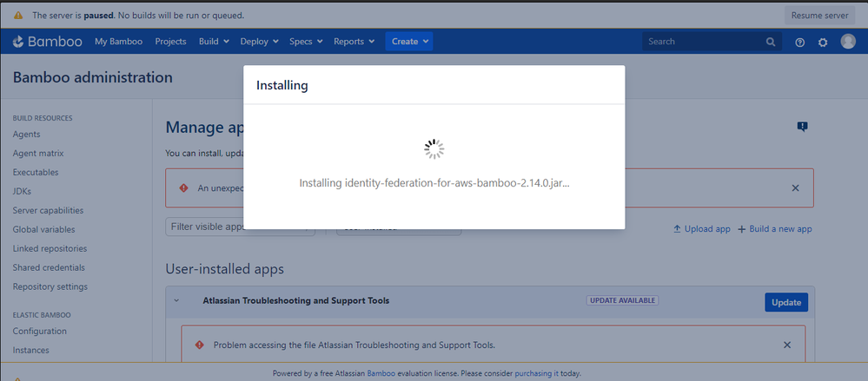The image size is (868, 381).
Task: Click the 'User-installed apps' heading
Action: click(x=225, y=269)
